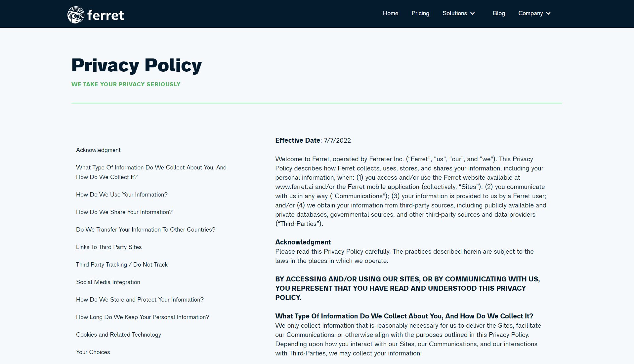Open the "Your Choices" section

(93, 352)
